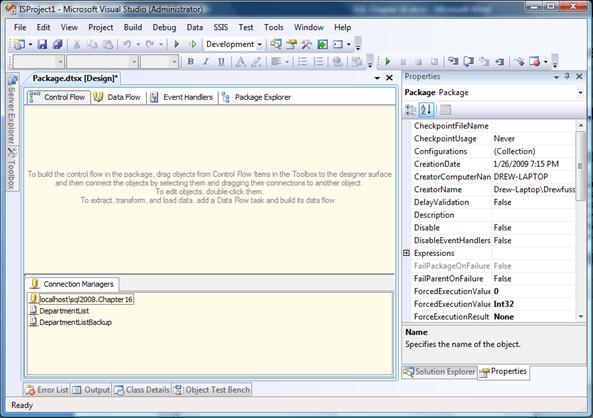Switch to the Event Handlers tab
This screenshot has height=418, width=593.
(182, 97)
